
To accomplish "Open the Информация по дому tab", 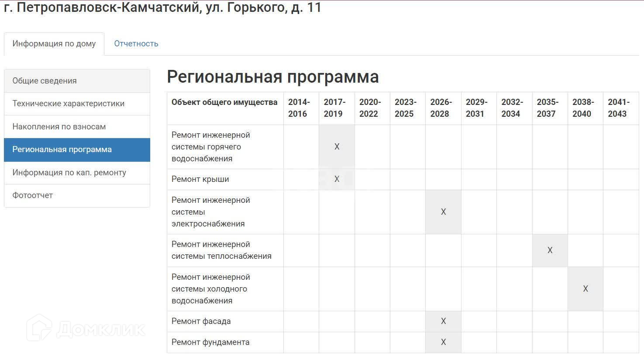I will [x=54, y=44].
